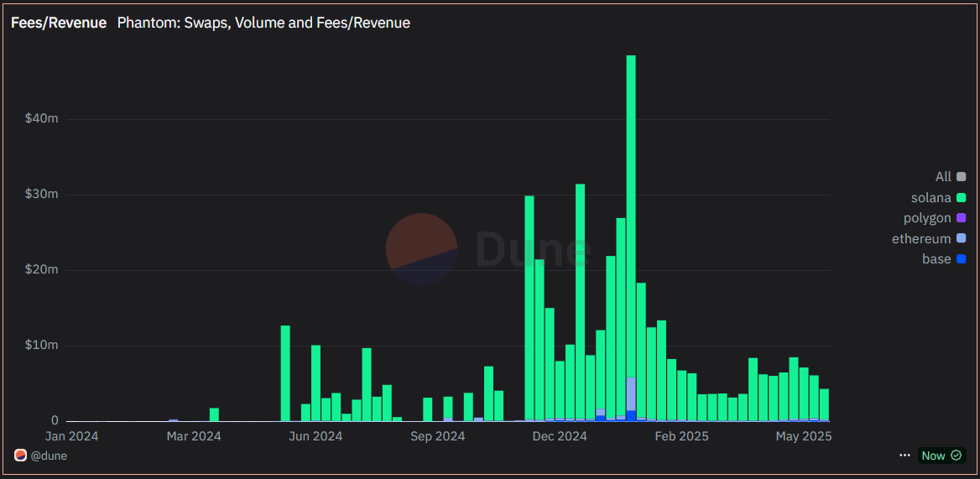Open the @dune author link
980x479 pixels.
coord(48,456)
